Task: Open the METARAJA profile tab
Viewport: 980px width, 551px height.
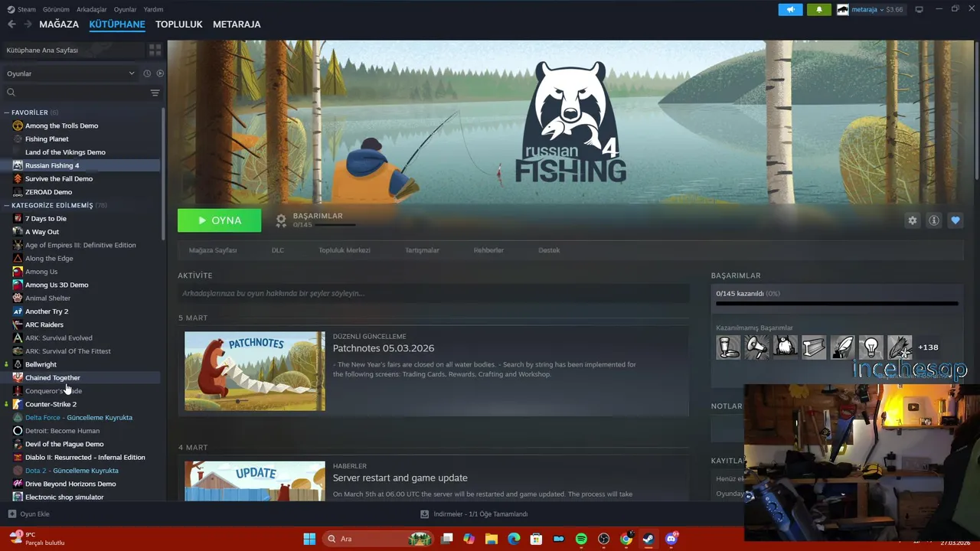Action: point(237,24)
